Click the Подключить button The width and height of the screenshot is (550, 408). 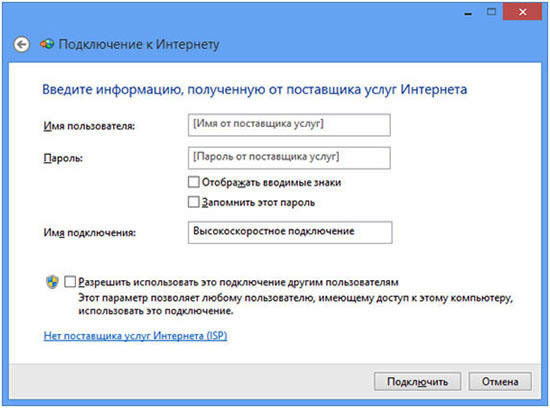tap(417, 381)
